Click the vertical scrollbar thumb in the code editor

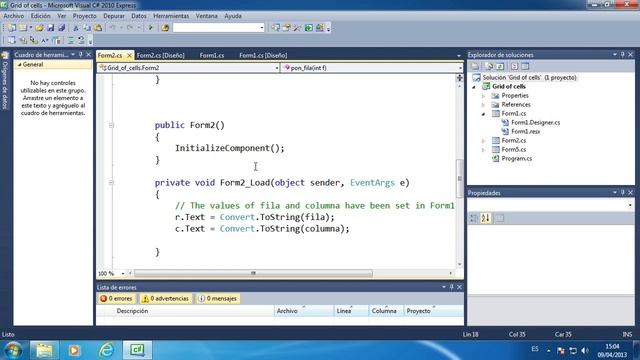point(460,178)
